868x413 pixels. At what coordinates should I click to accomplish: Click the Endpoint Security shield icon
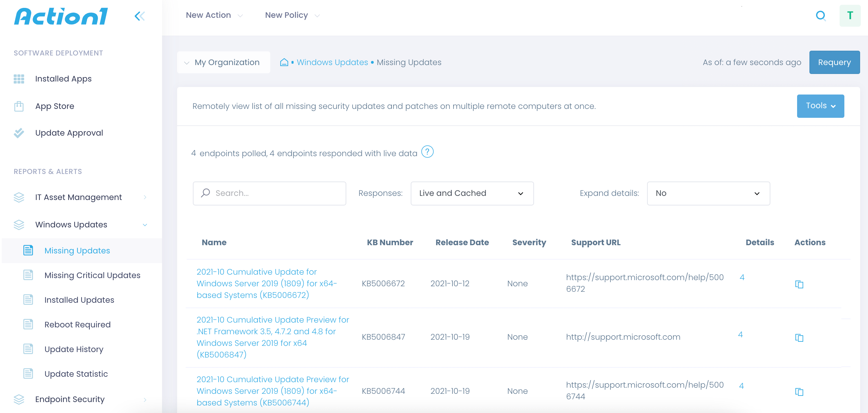point(19,399)
